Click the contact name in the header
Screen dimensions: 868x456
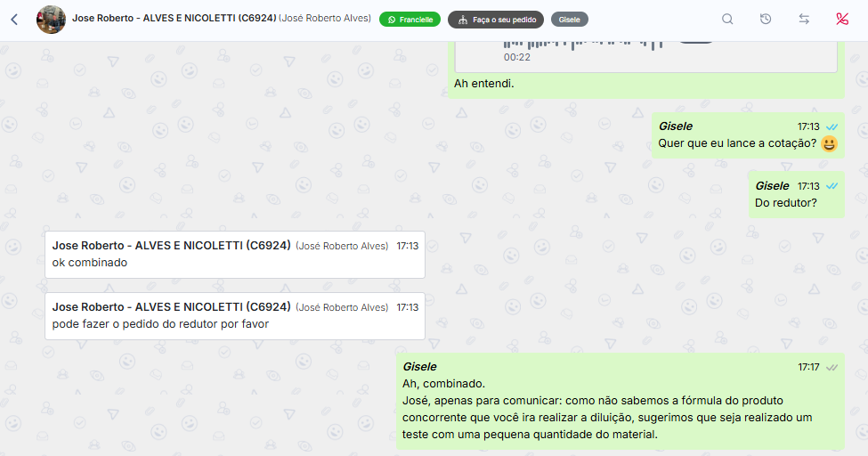point(174,19)
